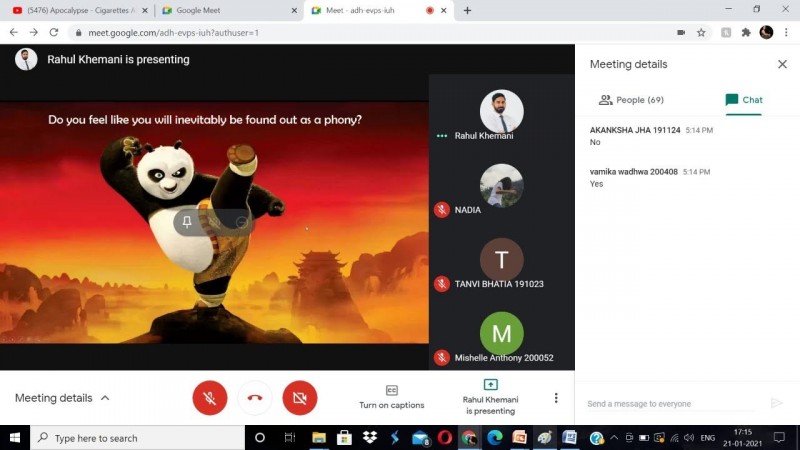This screenshot has width=800, height=450.
Task: Click Mishelle Anthony's green avatar tile
Action: (x=502, y=333)
